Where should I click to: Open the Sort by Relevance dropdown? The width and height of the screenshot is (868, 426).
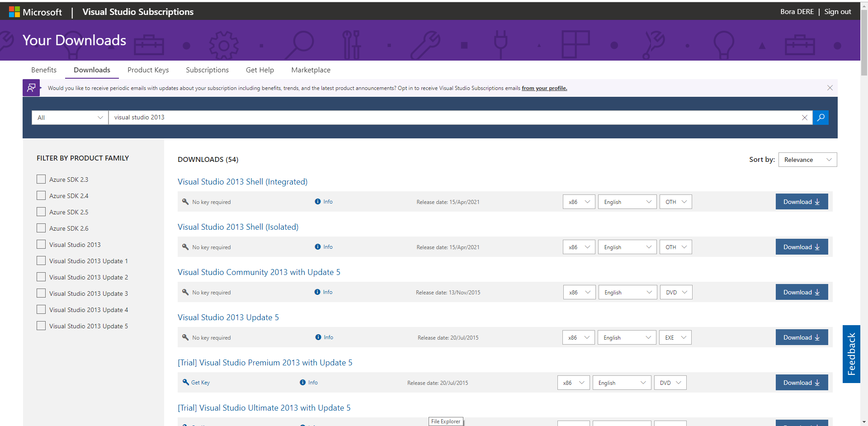(x=807, y=160)
